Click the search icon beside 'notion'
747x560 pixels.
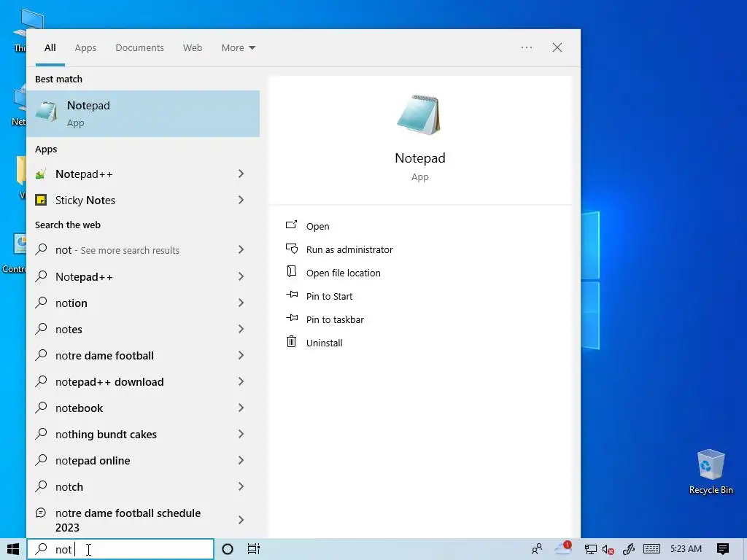click(42, 303)
